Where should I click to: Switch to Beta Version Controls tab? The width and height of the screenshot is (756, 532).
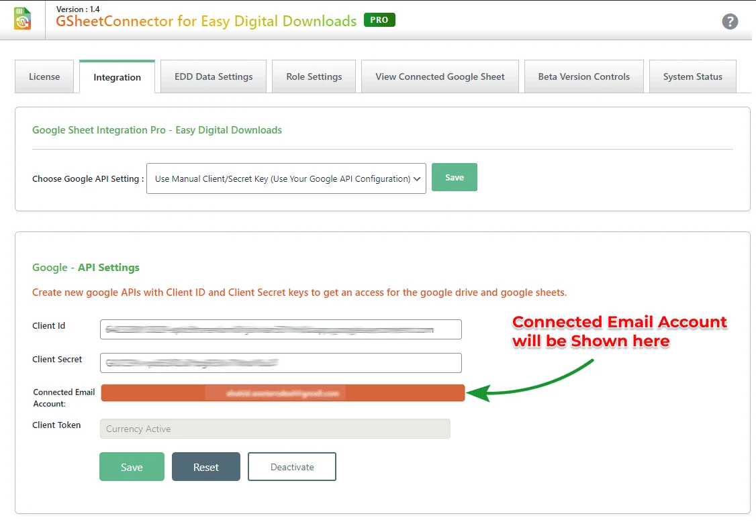pyautogui.click(x=583, y=77)
